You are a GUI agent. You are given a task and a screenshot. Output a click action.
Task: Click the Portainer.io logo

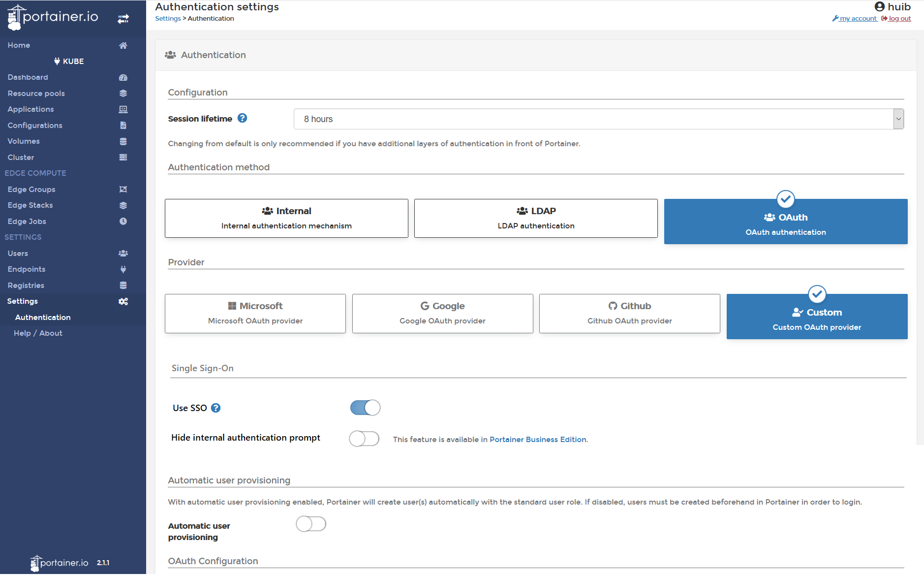(53, 16)
